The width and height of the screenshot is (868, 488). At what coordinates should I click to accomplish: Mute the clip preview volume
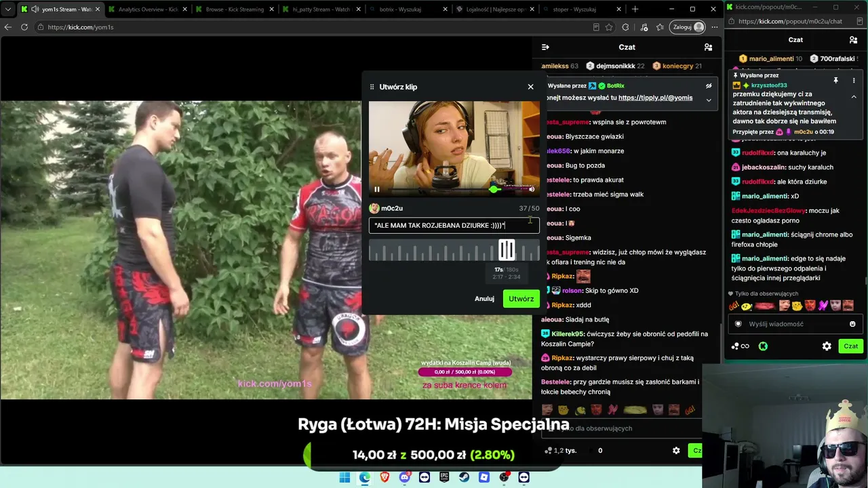pyautogui.click(x=532, y=189)
